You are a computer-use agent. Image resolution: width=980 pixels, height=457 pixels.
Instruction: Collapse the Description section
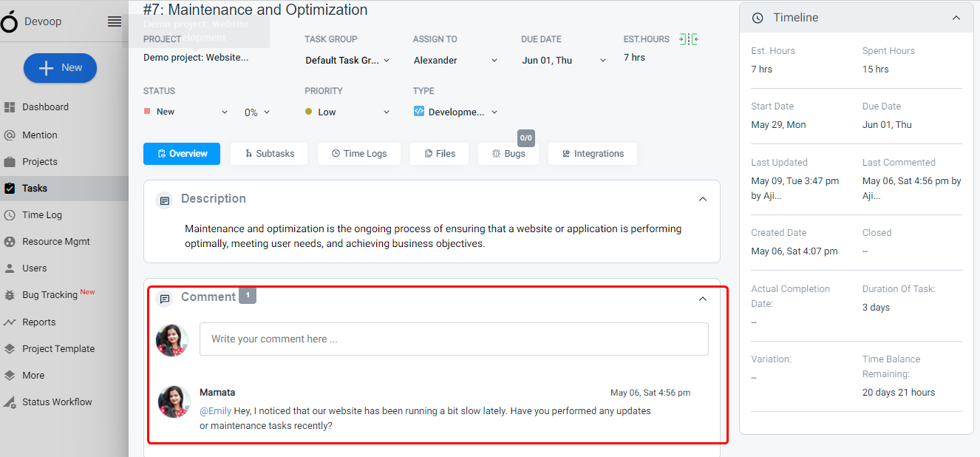tap(703, 199)
